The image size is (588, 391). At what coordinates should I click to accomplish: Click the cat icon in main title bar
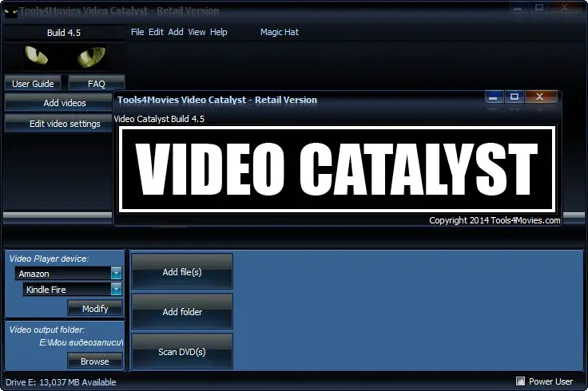pyautogui.click(x=11, y=12)
